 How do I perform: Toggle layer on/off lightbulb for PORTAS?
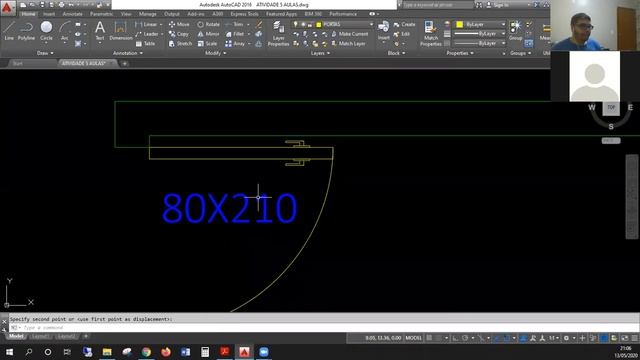[296, 24]
